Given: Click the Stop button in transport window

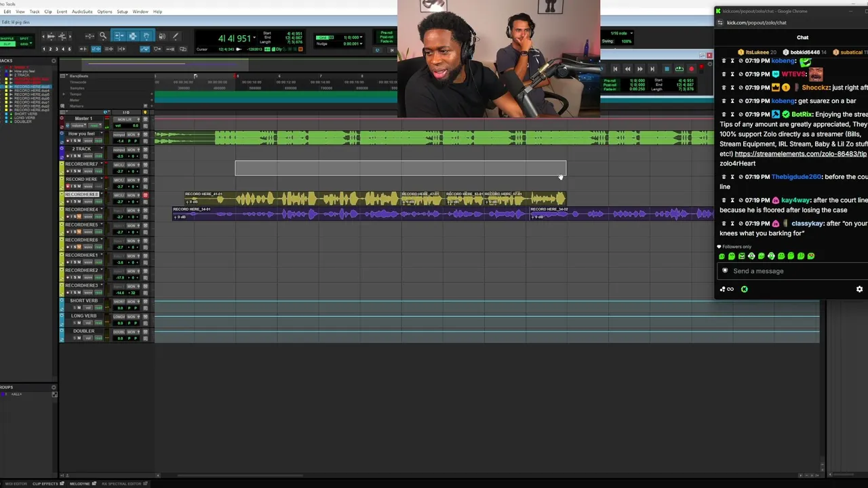Looking at the screenshot, I should [x=667, y=68].
